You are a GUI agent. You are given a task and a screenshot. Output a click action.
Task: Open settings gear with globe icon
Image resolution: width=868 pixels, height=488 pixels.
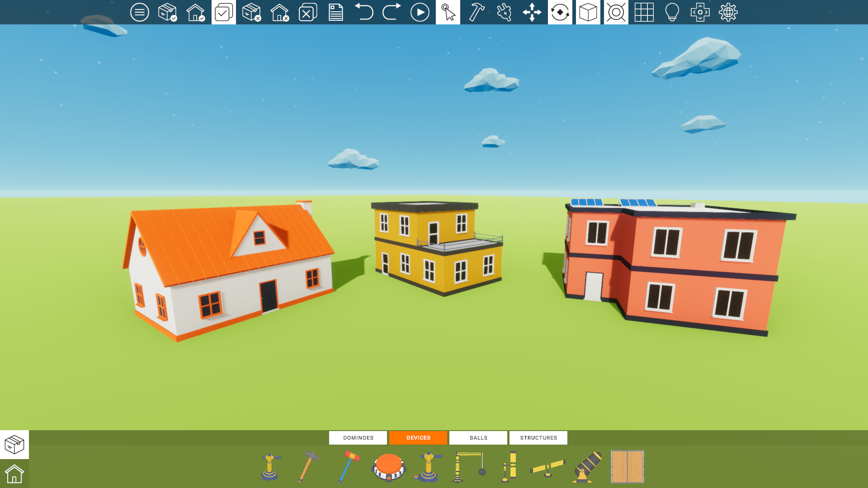pyautogui.click(x=728, y=12)
